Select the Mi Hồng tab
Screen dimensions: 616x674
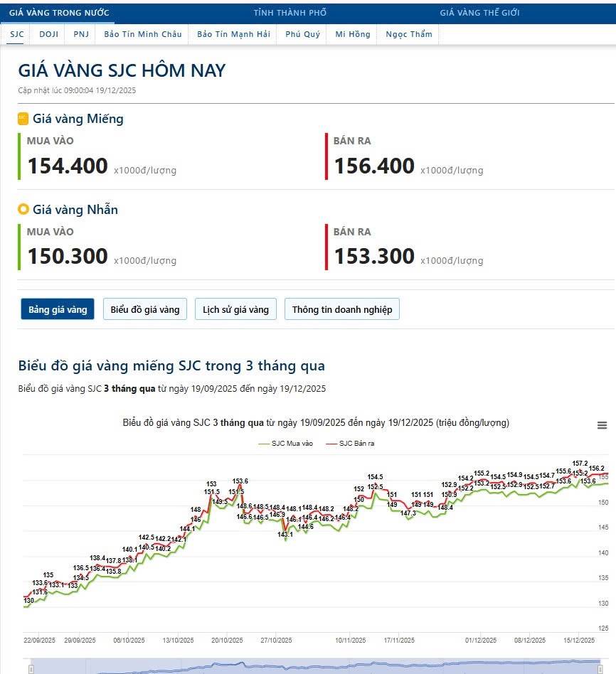(353, 34)
